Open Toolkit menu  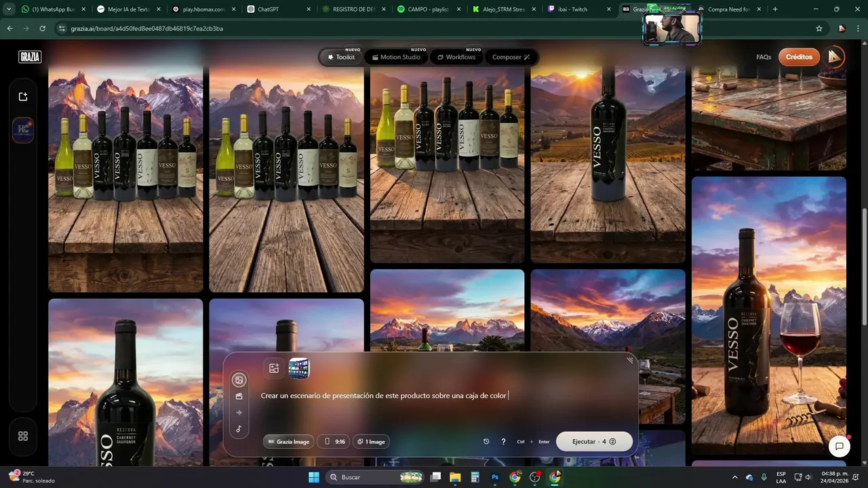341,57
